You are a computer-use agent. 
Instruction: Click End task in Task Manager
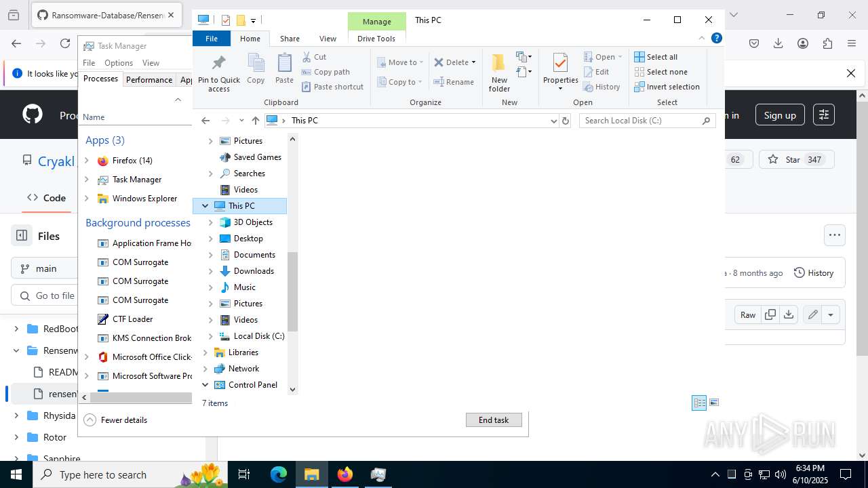coord(494,420)
